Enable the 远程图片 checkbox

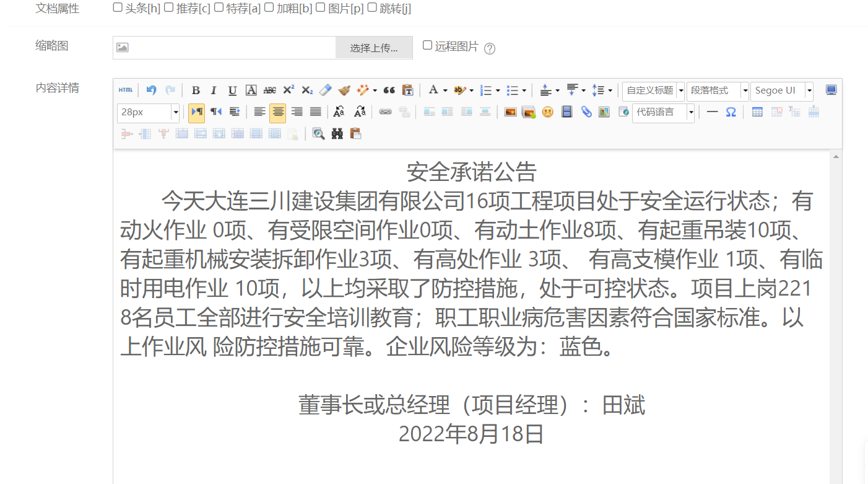click(x=427, y=45)
